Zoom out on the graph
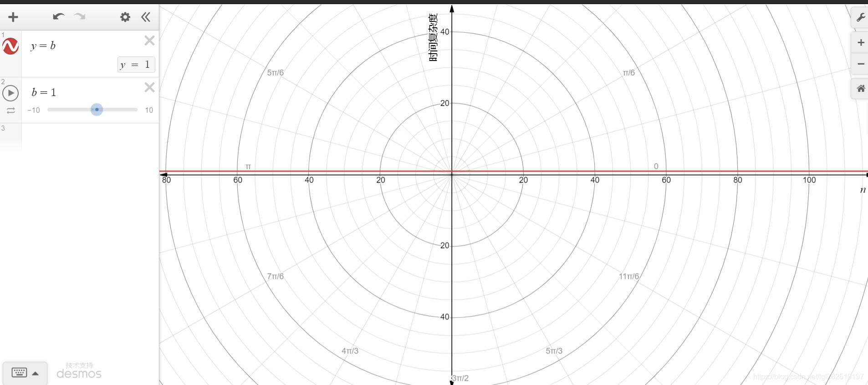The width and height of the screenshot is (868, 385). 860,64
